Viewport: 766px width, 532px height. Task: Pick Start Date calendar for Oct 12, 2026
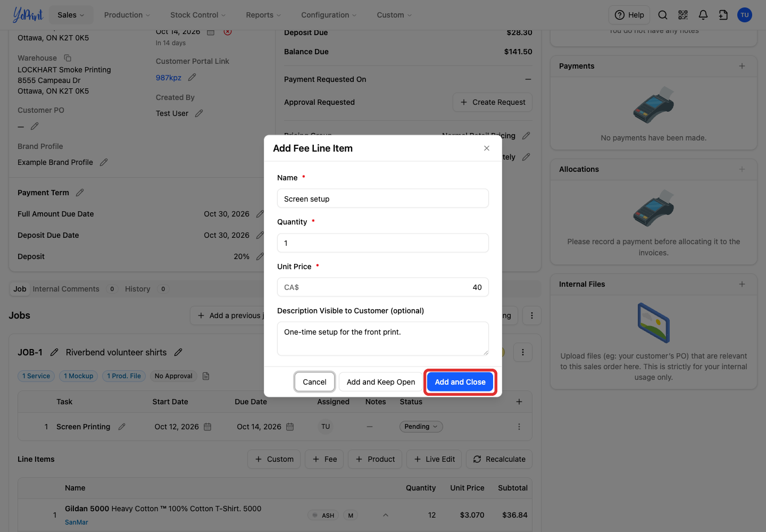207,427
